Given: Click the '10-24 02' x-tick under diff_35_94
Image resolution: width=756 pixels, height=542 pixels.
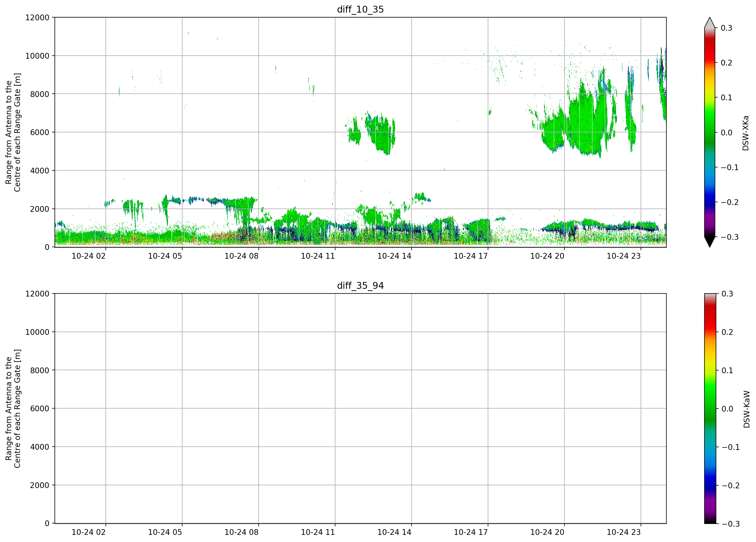Looking at the screenshot, I should (x=89, y=532).
